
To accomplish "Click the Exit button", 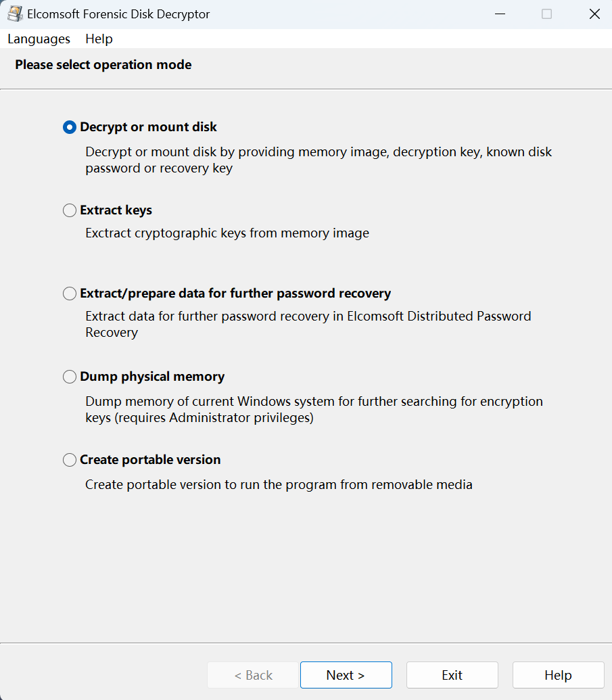I will pyautogui.click(x=452, y=675).
